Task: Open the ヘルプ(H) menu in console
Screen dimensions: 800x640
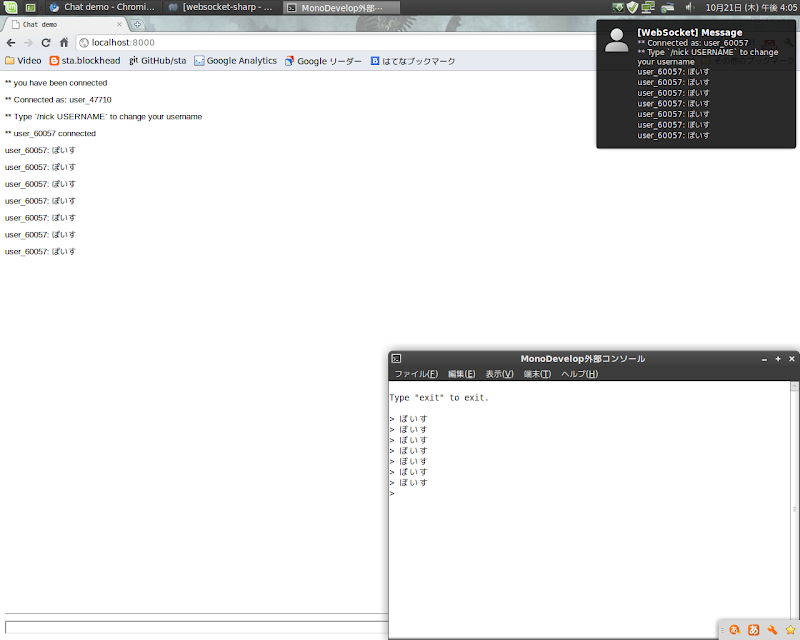Action: click(x=580, y=374)
